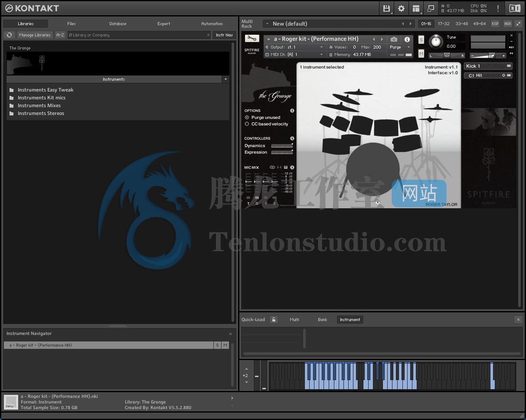This screenshot has width=526, height=420.
Task: Click the panic exclamation icon
Action: 498,8
